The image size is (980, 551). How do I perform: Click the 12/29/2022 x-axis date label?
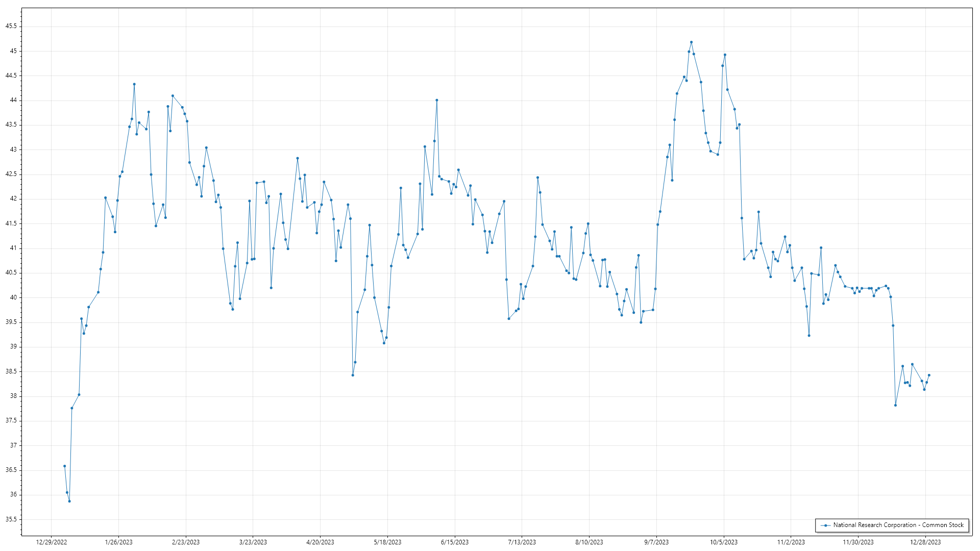click(x=52, y=542)
